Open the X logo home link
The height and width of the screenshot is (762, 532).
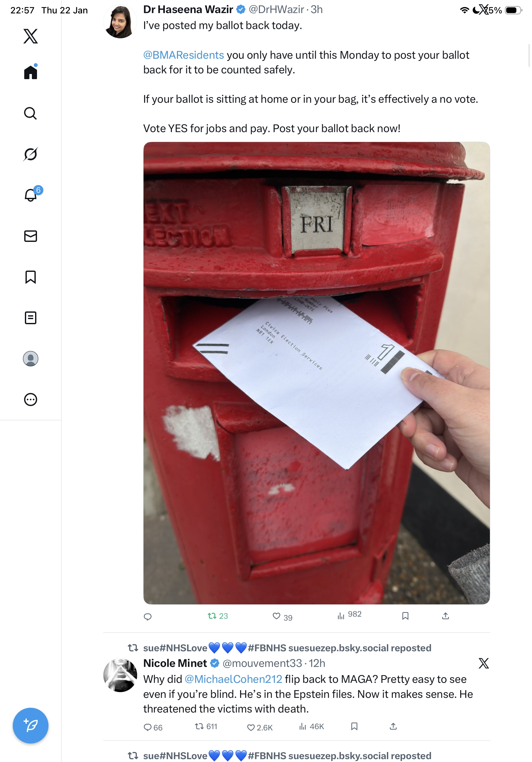coord(31,36)
